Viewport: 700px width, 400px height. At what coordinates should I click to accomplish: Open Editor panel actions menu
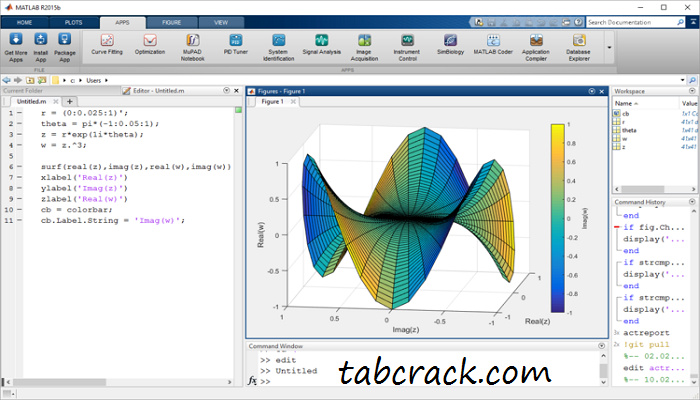coord(226,91)
